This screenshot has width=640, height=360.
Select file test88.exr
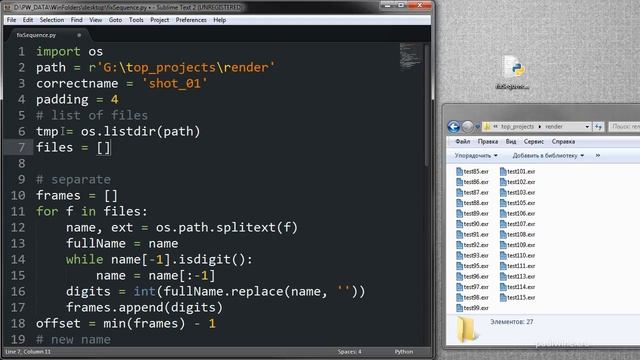click(x=472, y=203)
